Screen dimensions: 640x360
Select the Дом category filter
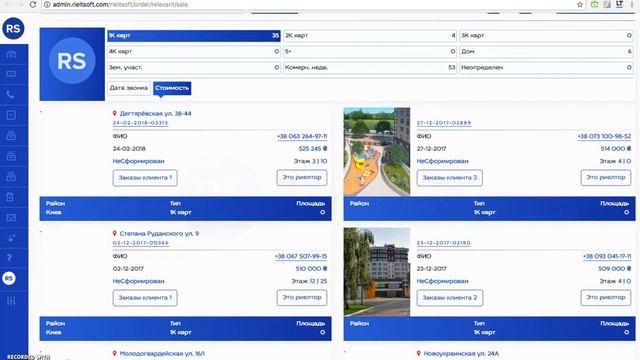coord(546,51)
